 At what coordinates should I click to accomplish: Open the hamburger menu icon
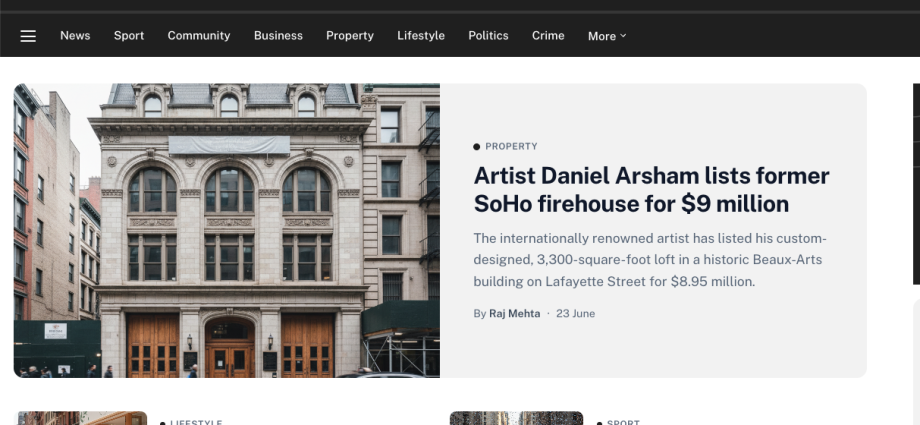(28, 36)
